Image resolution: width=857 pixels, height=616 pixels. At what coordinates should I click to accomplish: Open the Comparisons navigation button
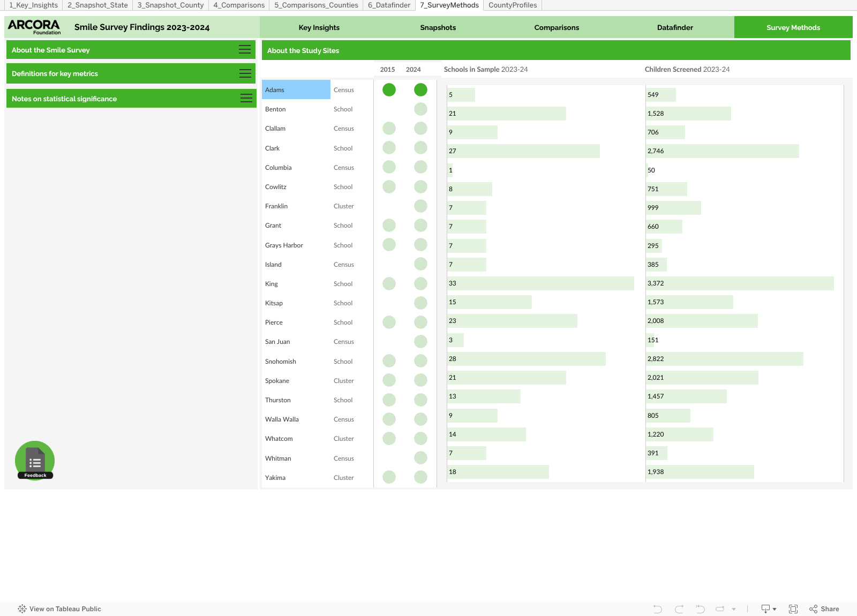[x=557, y=28]
